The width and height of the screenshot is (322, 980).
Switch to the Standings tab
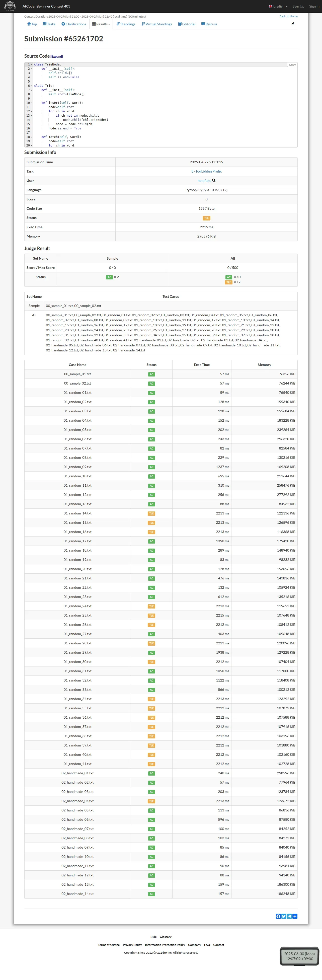click(x=126, y=24)
